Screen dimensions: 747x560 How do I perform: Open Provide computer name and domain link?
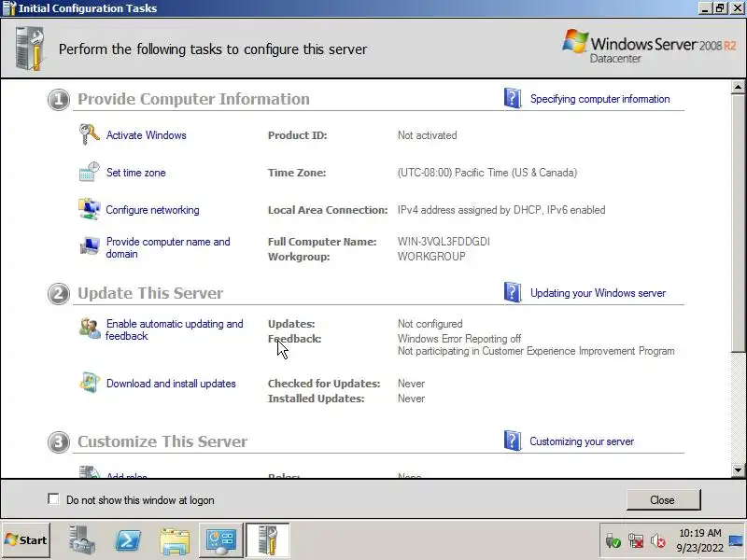[168, 247]
